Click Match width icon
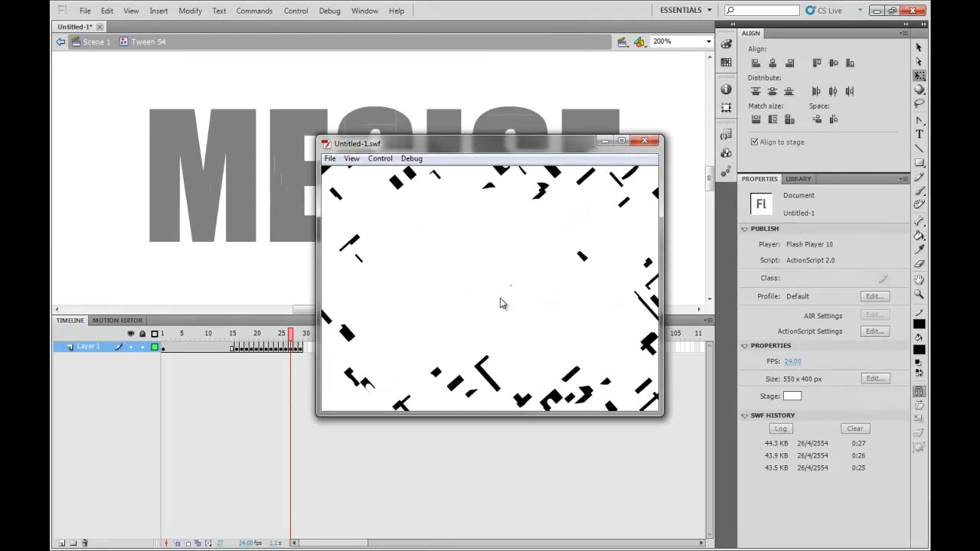980x551 pixels. point(756,119)
